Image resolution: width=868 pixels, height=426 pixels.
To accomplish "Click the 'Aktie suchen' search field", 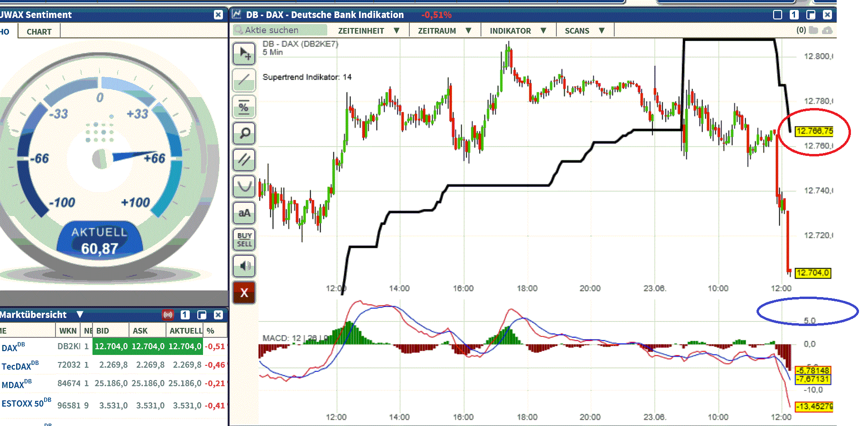I will click(280, 30).
